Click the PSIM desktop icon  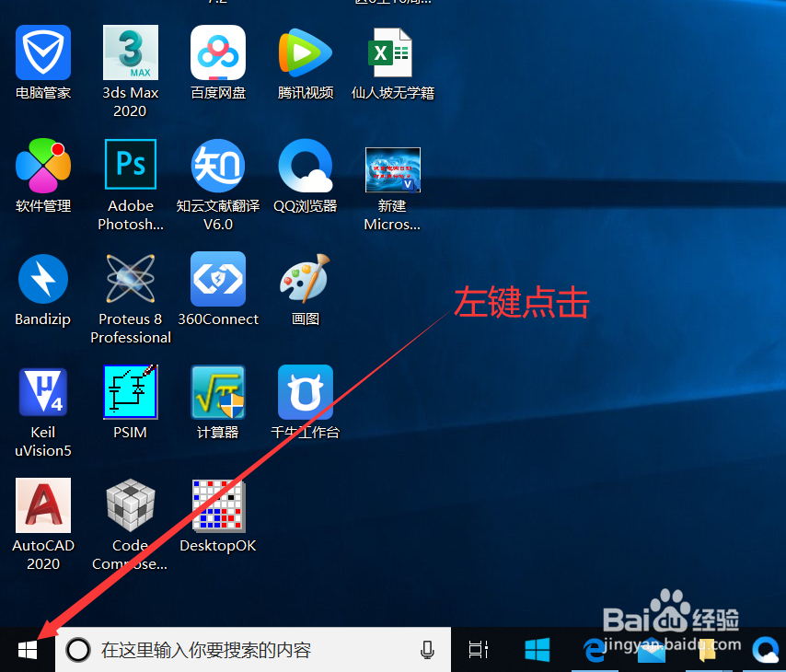[x=131, y=391]
